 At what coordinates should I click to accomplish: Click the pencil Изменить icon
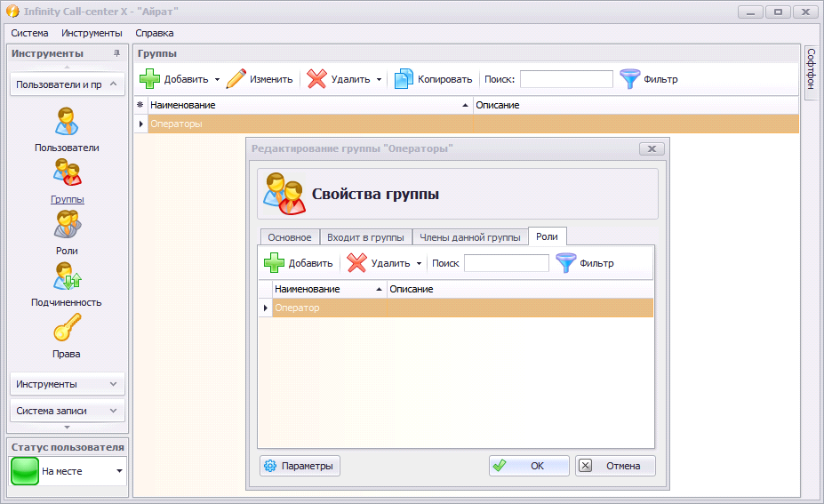[236, 79]
